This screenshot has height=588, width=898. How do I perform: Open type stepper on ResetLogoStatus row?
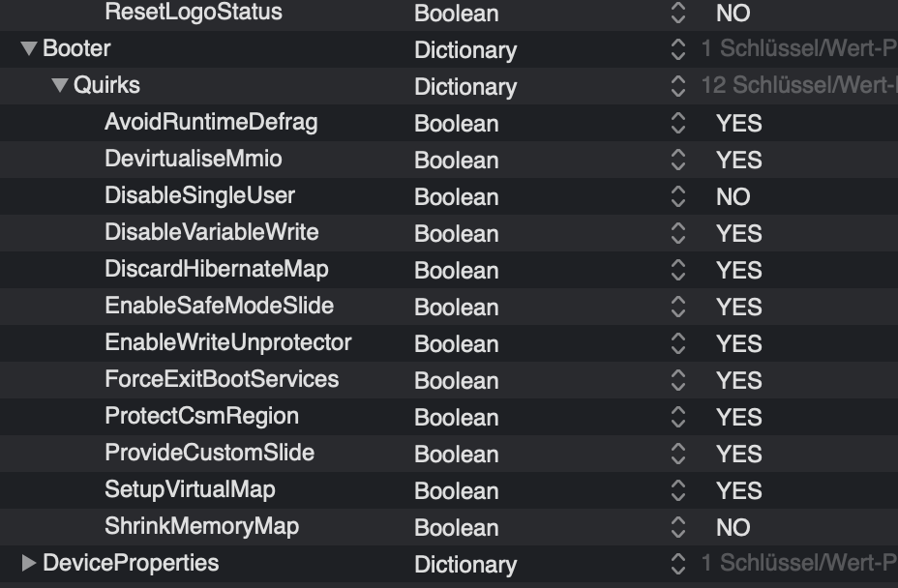(677, 14)
